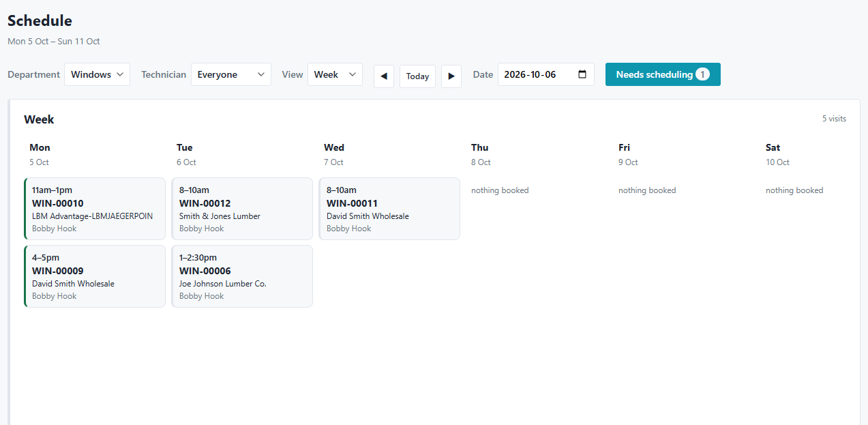Click the 9 Oct date label
868x425 pixels.
(628, 162)
